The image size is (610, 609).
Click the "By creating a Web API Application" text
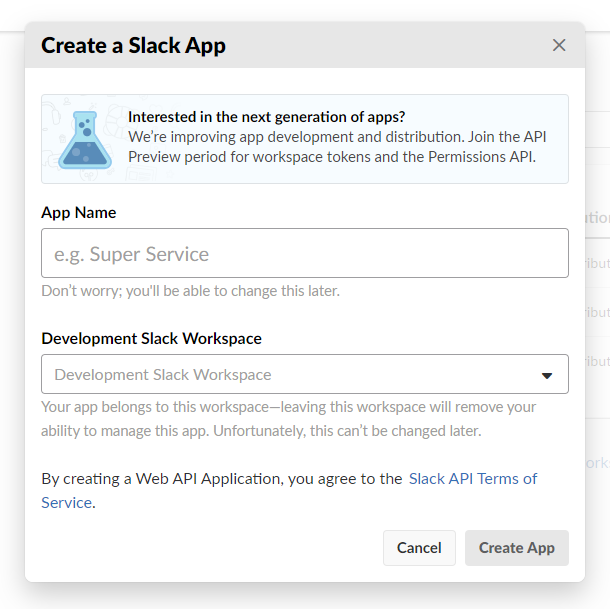coord(221,479)
